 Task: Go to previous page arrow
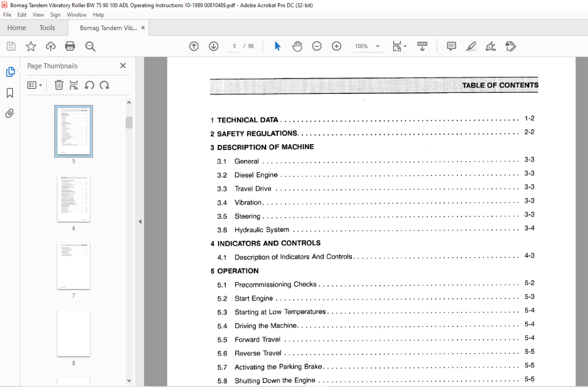[194, 46]
